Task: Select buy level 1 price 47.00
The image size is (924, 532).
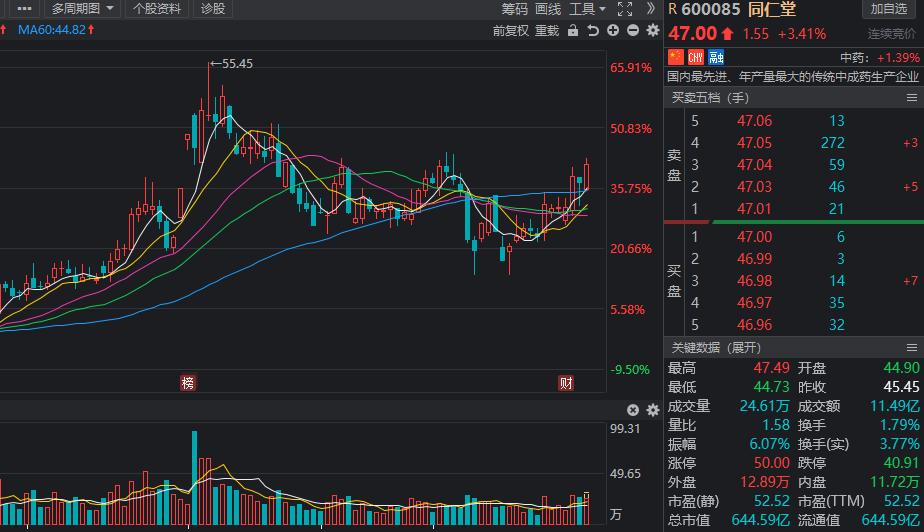Action: [754, 237]
